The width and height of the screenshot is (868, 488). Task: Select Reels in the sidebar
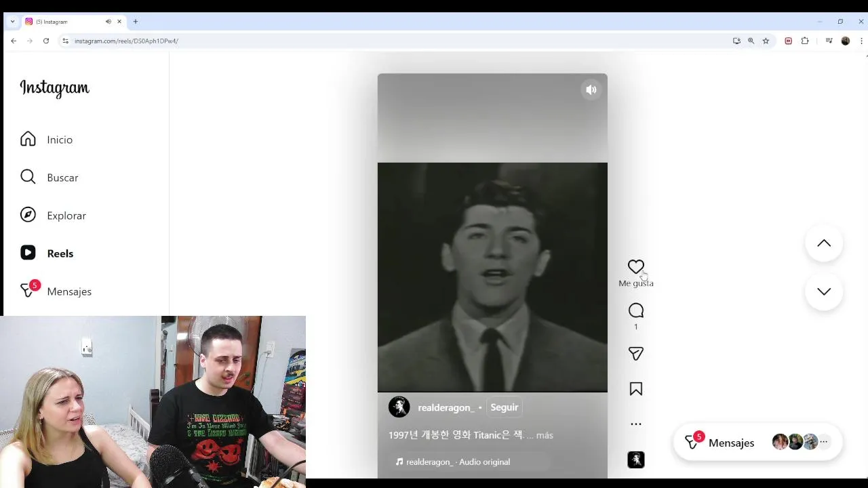46,253
